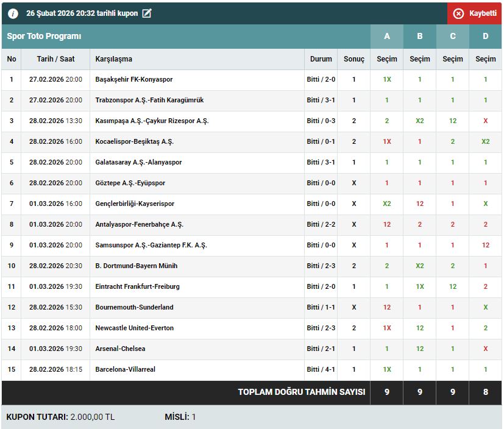Viewport: 504px width, 429px height.
Task: Click the Toplam Doğru Tahmin Sayısı label
Action: point(302,392)
